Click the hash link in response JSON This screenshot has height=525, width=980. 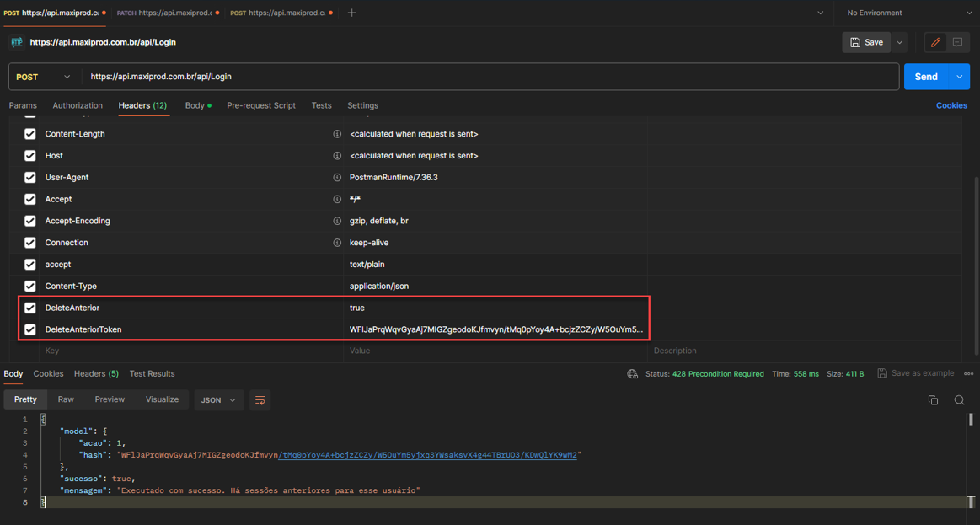point(427,455)
